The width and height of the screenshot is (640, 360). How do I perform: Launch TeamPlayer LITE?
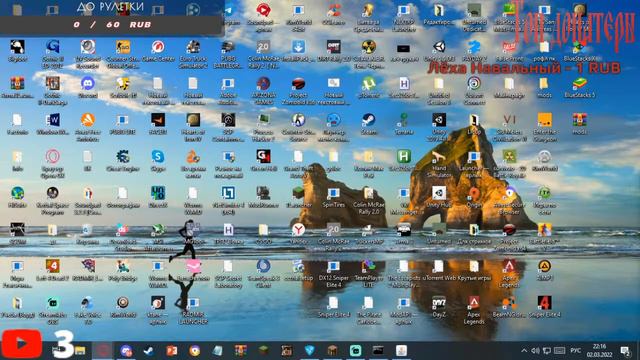pos(369,267)
